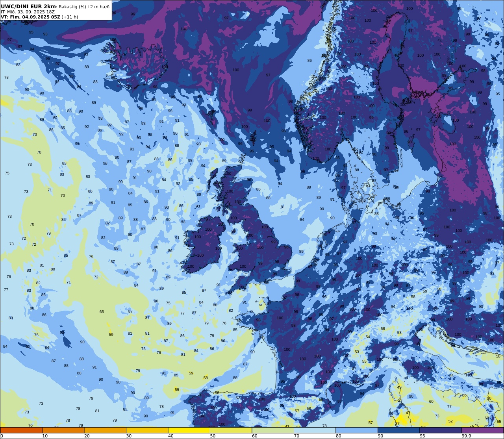Click legend tick label '20'
This screenshot has width=504, height=439.
click(87, 436)
